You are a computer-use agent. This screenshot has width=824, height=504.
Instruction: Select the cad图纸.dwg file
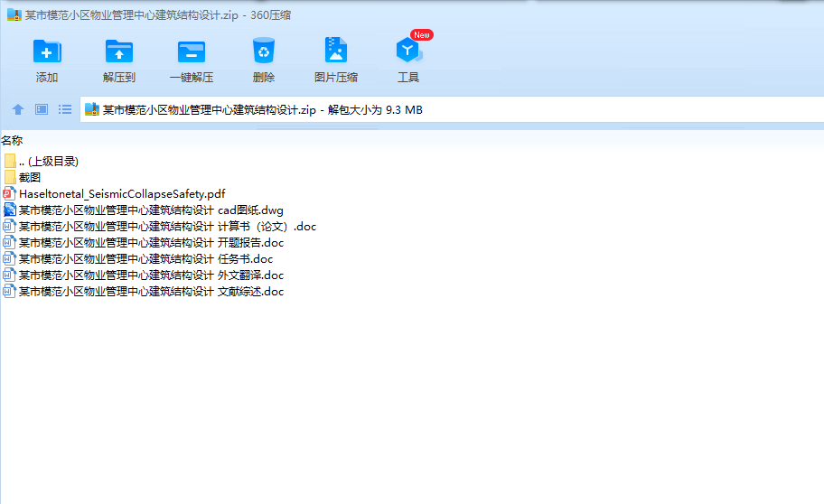pyautogui.click(x=143, y=210)
